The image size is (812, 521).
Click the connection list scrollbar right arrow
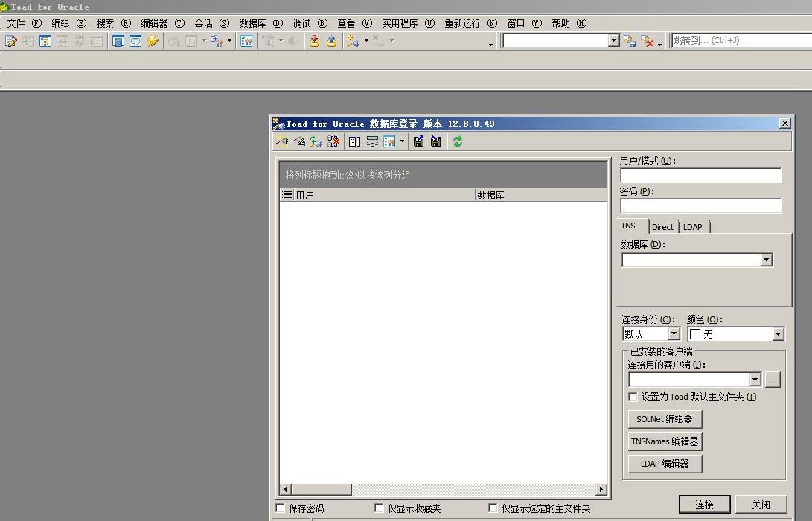(x=601, y=489)
